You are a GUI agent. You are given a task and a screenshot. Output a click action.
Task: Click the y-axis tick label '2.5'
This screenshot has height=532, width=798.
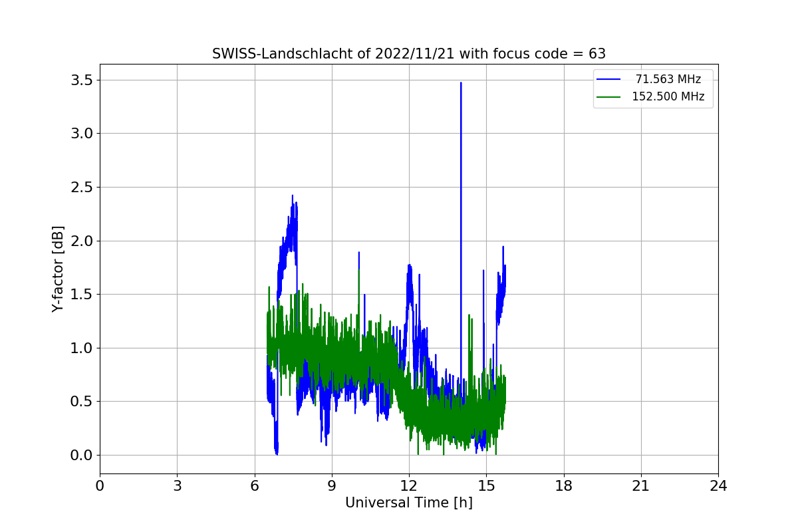point(82,187)
